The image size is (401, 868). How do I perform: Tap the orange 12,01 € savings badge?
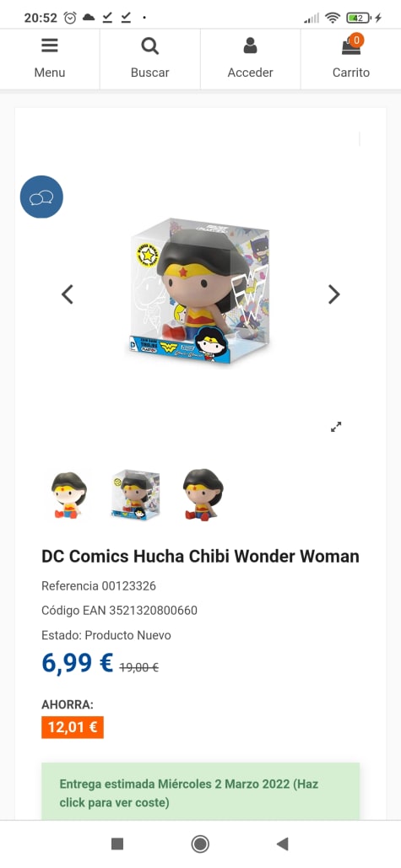click(73, 727)
